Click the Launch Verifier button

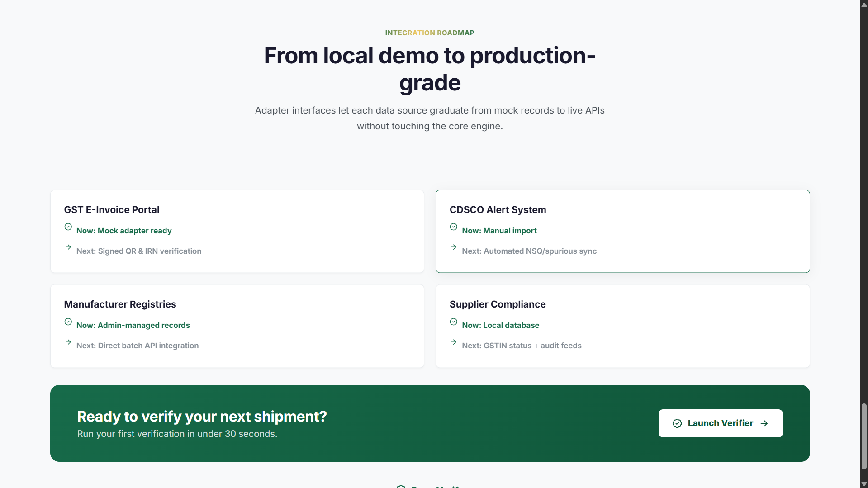[721, 423]
